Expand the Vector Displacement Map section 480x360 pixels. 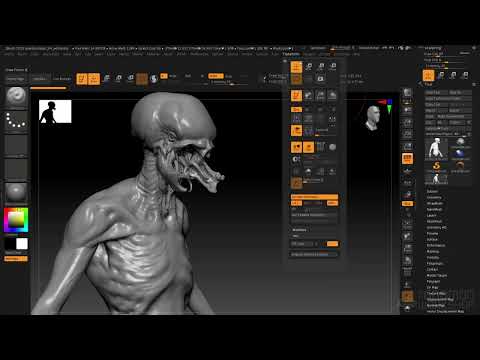445,311
